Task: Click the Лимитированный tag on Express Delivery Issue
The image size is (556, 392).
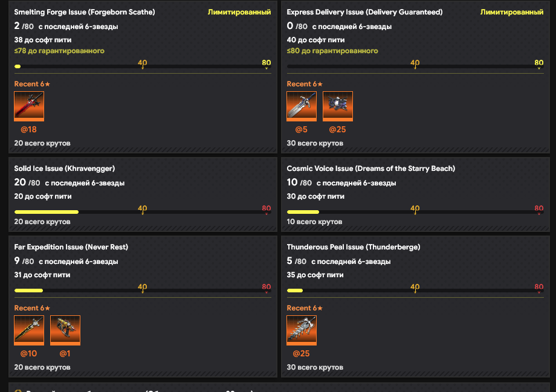Action: [x=512, y=12]
